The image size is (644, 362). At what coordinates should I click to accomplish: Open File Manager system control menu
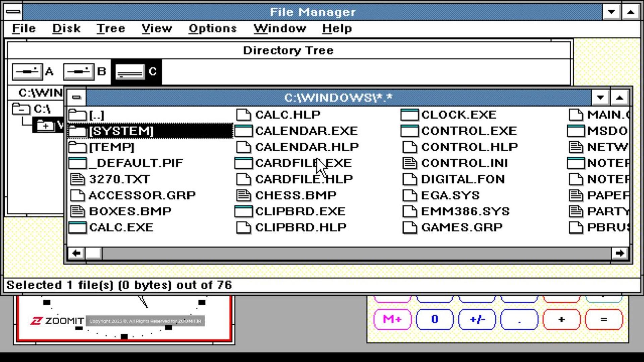(x=13, y=12)
